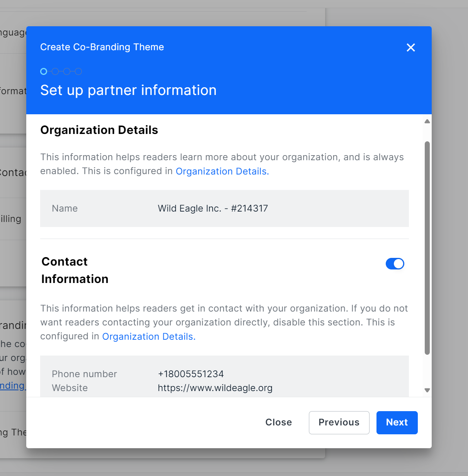This screenshot has height=476, width=468.
Task: Select the name 'Wild Eagle Inc. - #214317'
Action: [213, 208]
